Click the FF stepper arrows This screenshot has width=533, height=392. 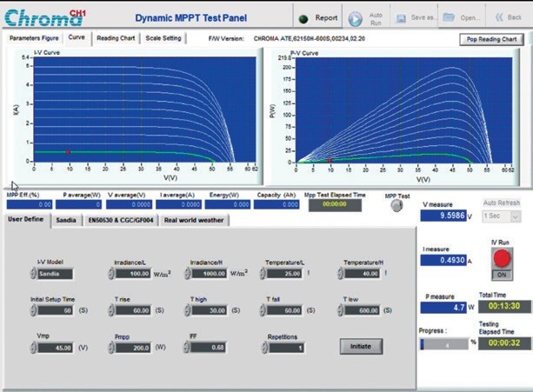coord(186,347)
